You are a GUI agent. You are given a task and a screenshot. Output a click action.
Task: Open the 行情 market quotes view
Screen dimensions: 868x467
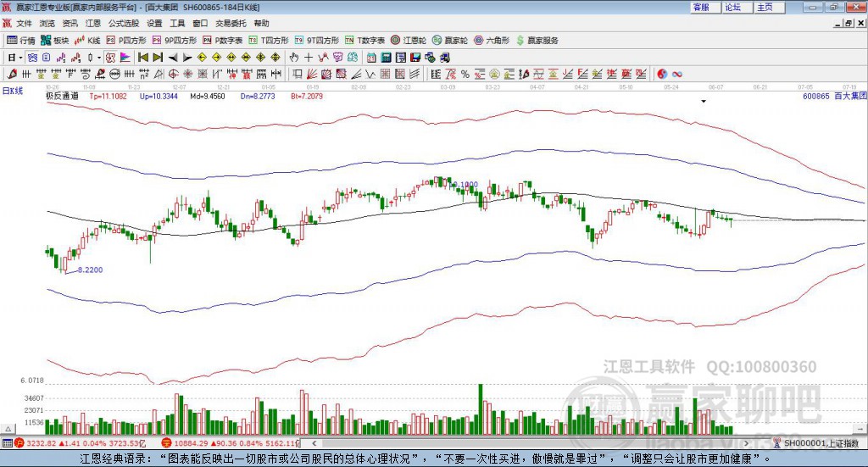(x=20, y=41)
